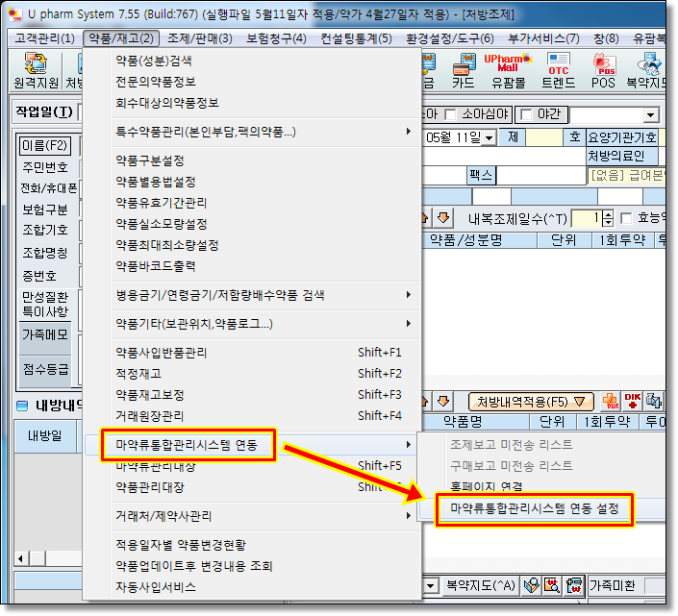Click the 내복조제일수 spinner control
Image resolution: width=678 pixels, height=616 pixels.
pyautogui.click(x=608, y=218)
